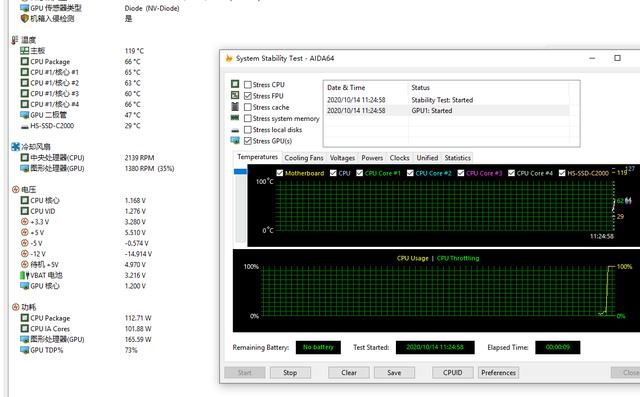Uncheck the Stress FPU checkbox
This screenshot has width=640, height=397.
pyautogui.click(x=248, y=96)
